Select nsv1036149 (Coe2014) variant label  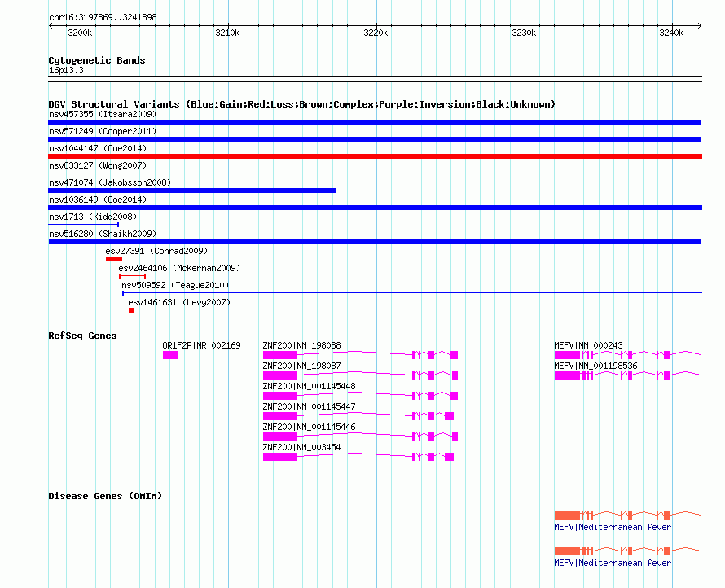pyautogui.click(x=98, y=200)
